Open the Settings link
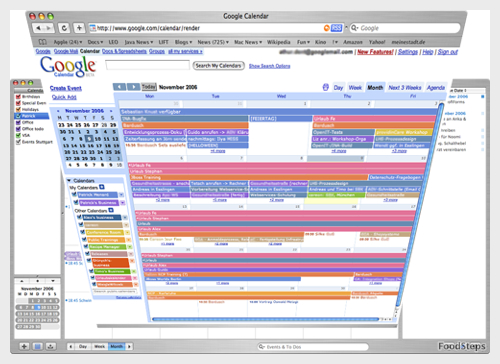Image resolution: width=500 pixels, height=364 pixels. click(408, 52)
